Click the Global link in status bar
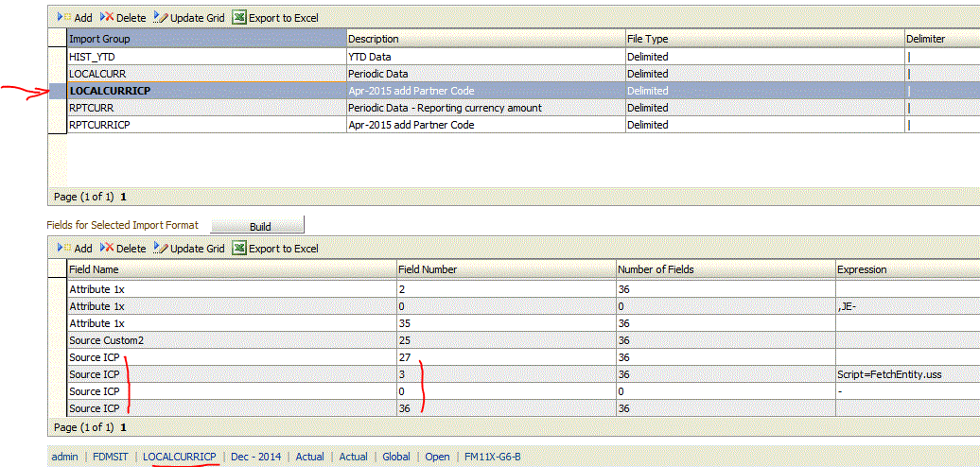The width and height of the screenshot is (980, 467). 396,457
